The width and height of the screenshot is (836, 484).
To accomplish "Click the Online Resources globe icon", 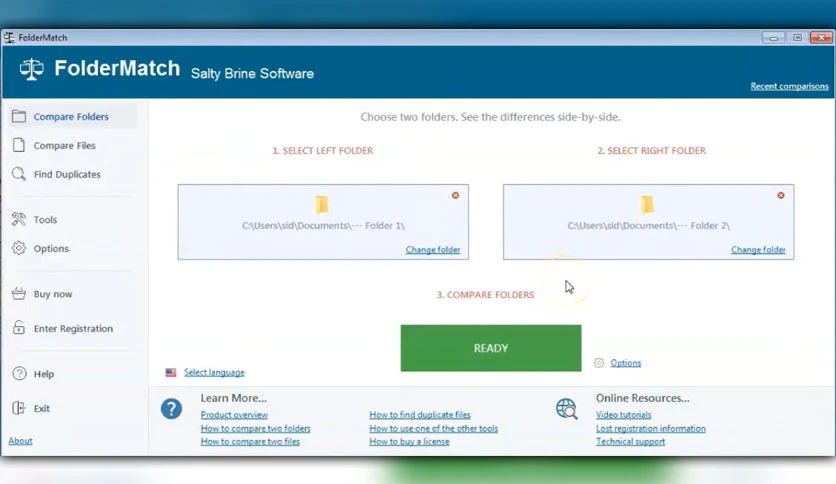I will 566,409.
